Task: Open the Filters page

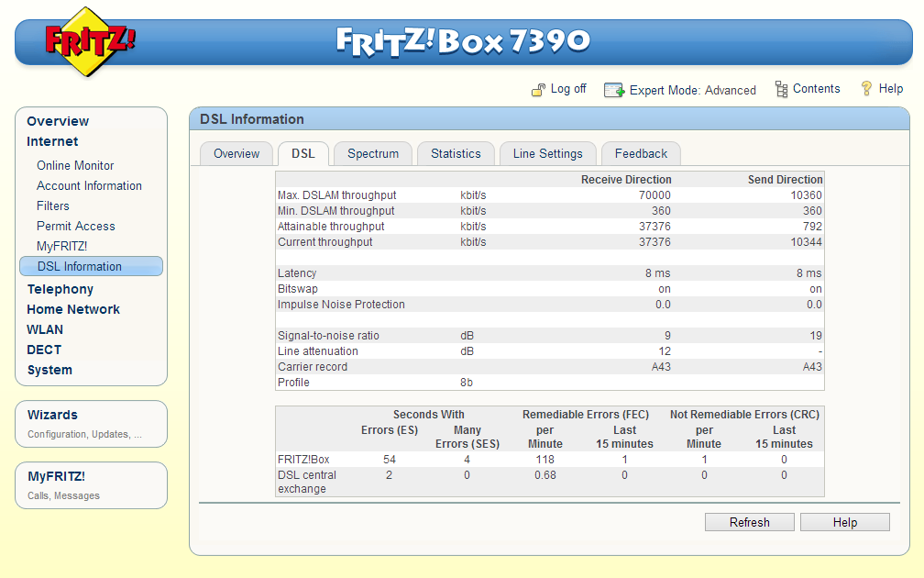Action: pos(53,206)
